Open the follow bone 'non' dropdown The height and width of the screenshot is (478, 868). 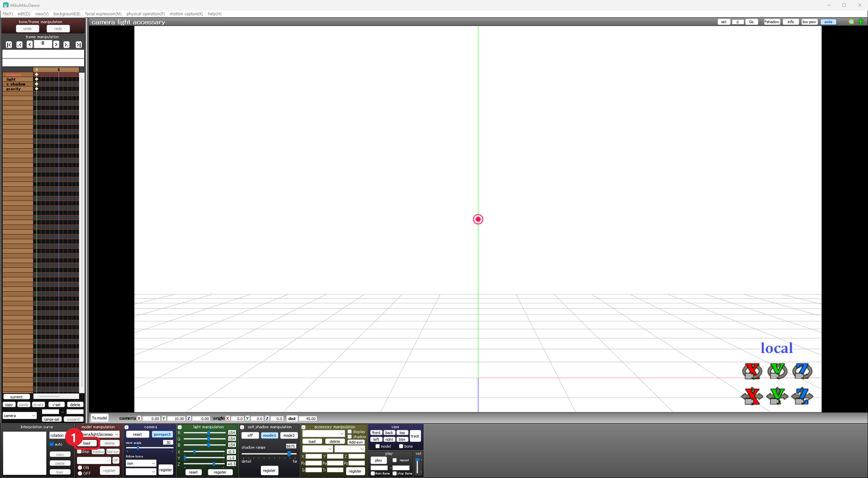coord(141,463)
